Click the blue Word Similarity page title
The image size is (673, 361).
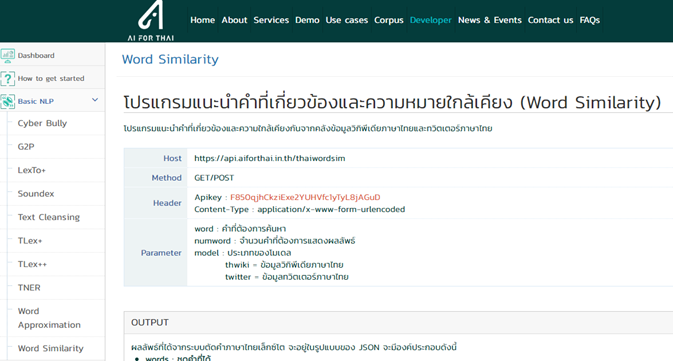click(170, 59)
